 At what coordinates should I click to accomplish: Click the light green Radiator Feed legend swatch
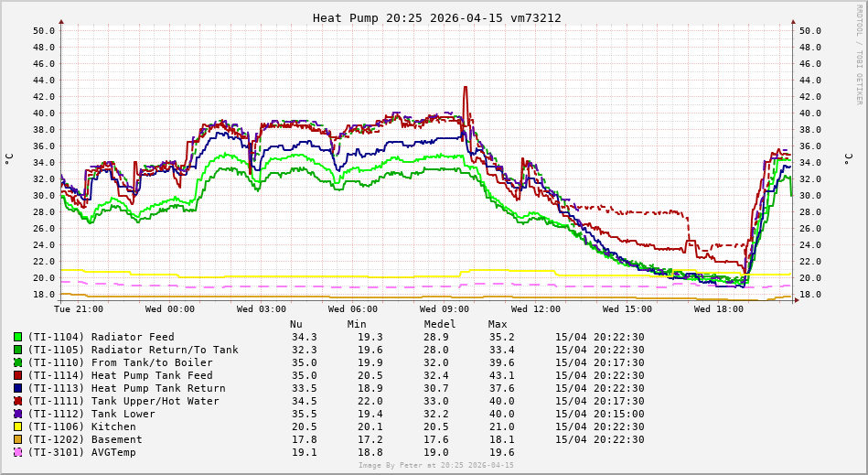tap(17, 337)
